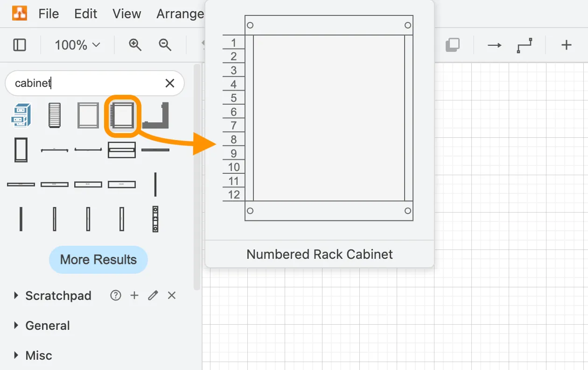
Task: Select the Numbered Rack Cabinet shape thumbnail
Action: 122,115
